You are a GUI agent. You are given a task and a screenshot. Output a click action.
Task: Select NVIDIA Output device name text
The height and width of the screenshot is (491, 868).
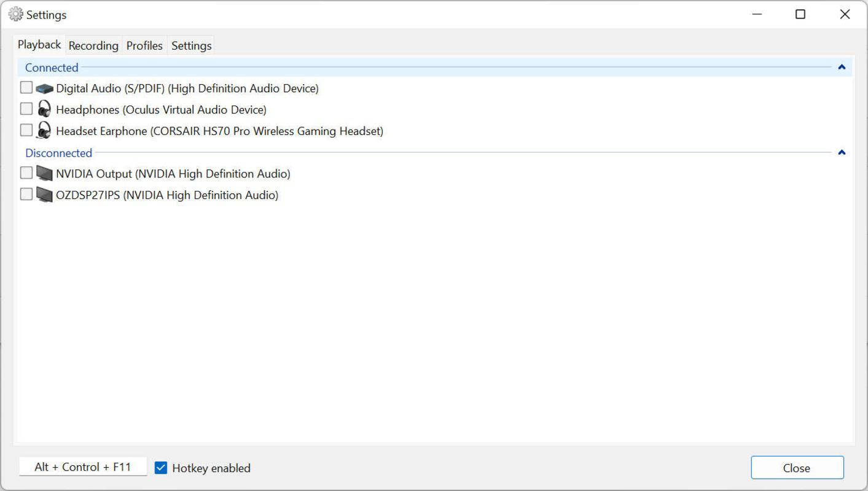point(173,174)
